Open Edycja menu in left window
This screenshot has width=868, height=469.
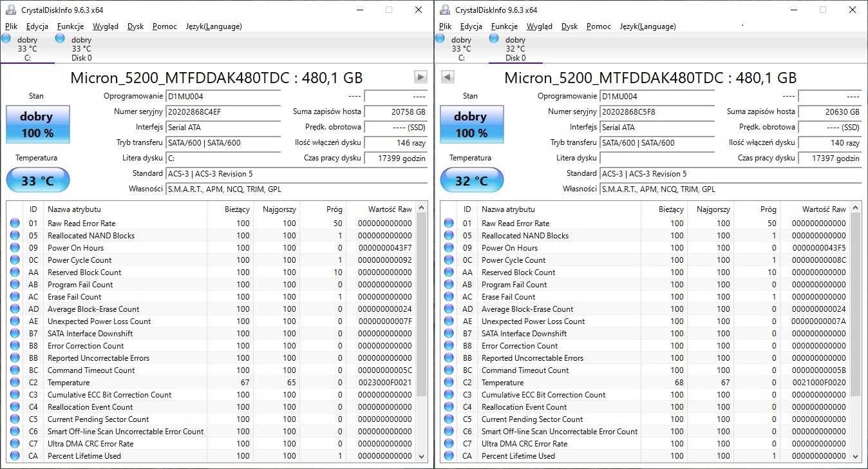(37, 26)
